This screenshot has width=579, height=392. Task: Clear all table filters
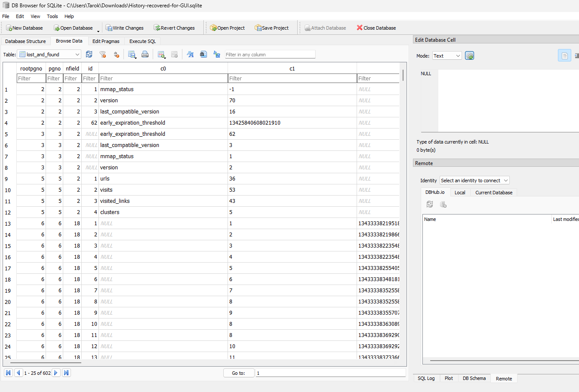click(102, 55)
